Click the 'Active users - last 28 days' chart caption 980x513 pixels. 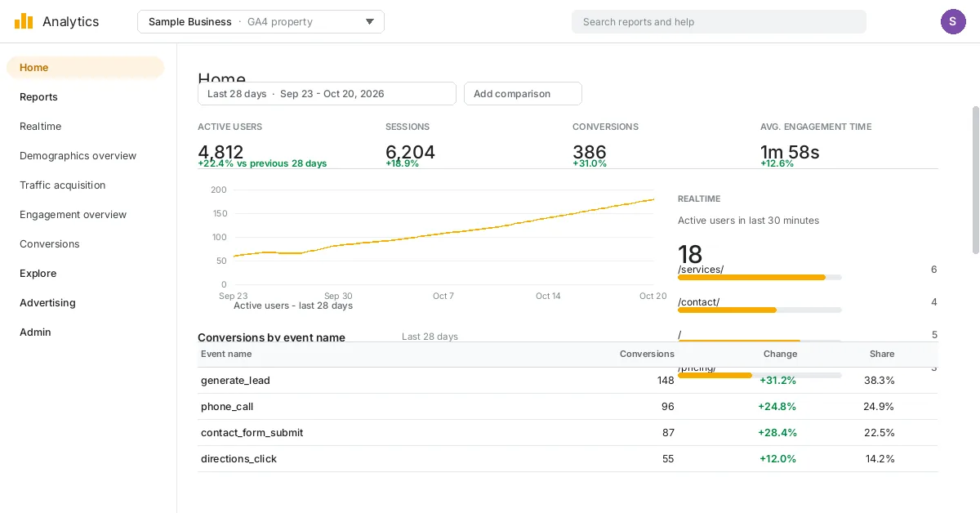coord(293,306)
